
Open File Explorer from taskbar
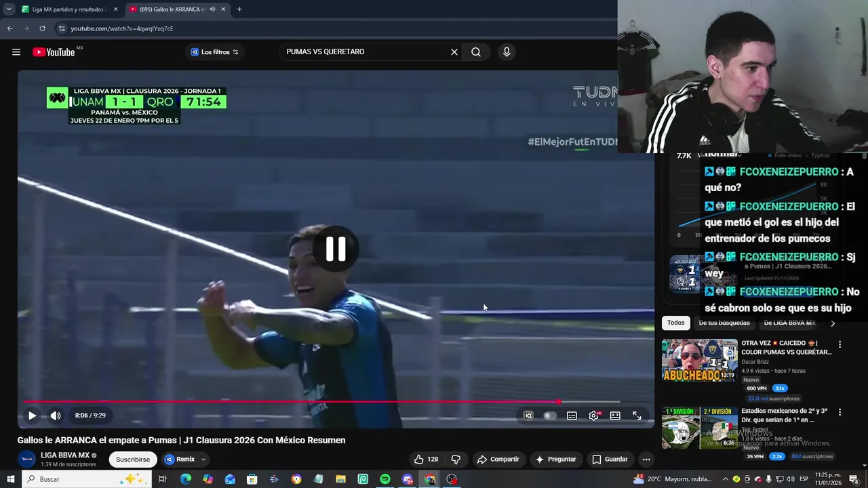[x=341, y=479]
